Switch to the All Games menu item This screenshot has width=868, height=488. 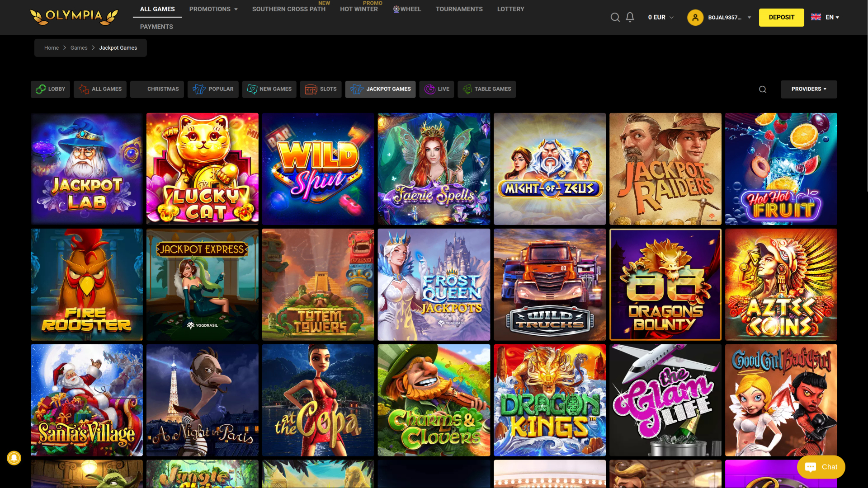(157, 9)
